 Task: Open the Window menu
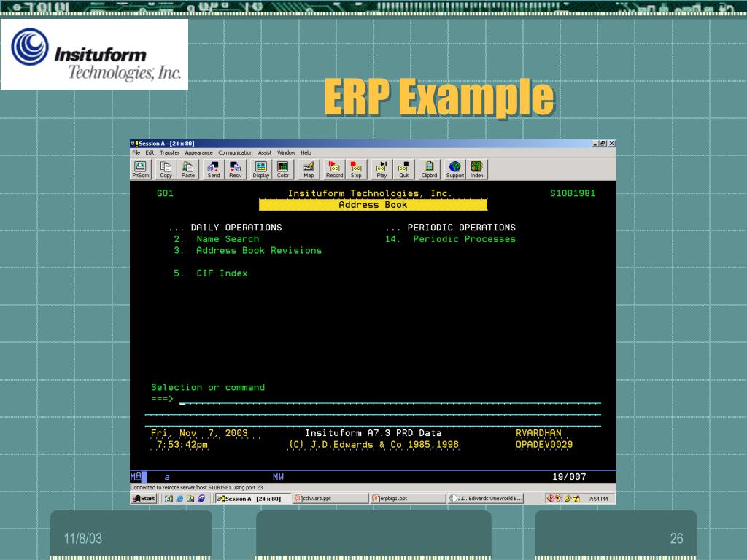[286, 152]
